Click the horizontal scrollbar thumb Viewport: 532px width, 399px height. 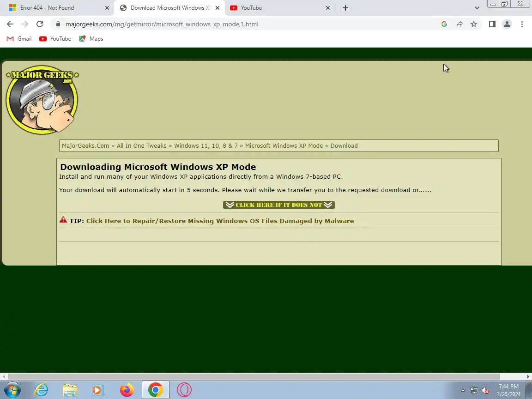(254, 376)
